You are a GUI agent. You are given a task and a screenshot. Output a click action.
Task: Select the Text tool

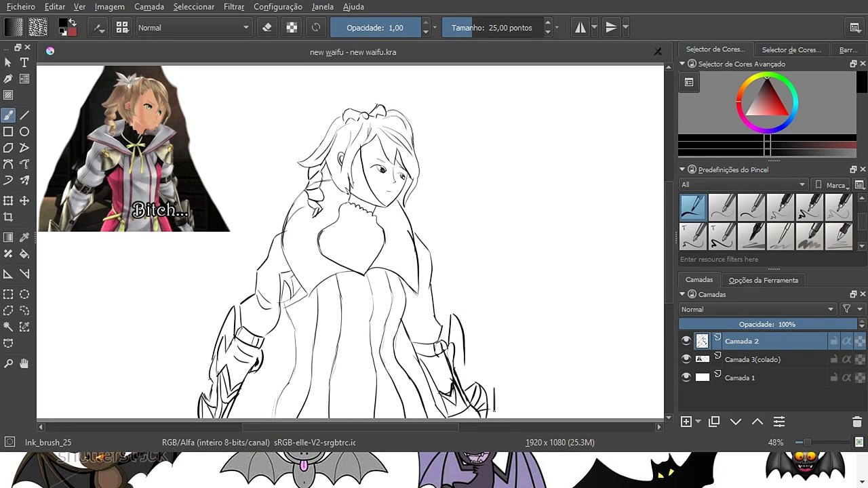coord(24,62)
